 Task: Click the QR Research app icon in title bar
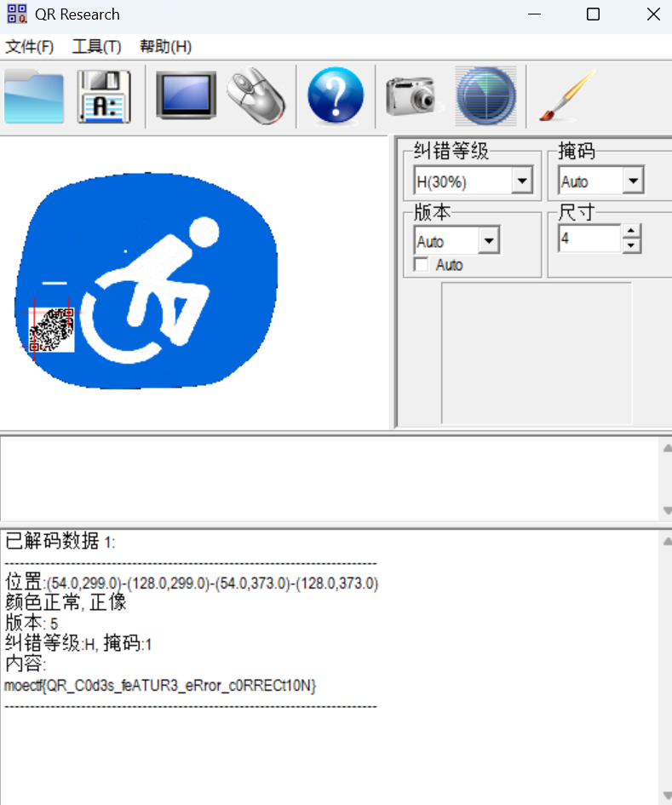(17, 14)
